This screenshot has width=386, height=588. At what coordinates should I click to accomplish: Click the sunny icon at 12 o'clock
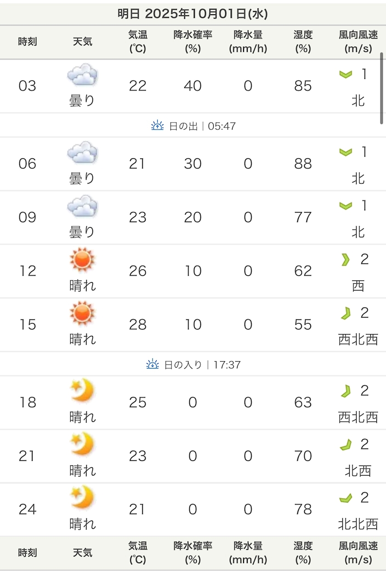(x=82, y=260)
